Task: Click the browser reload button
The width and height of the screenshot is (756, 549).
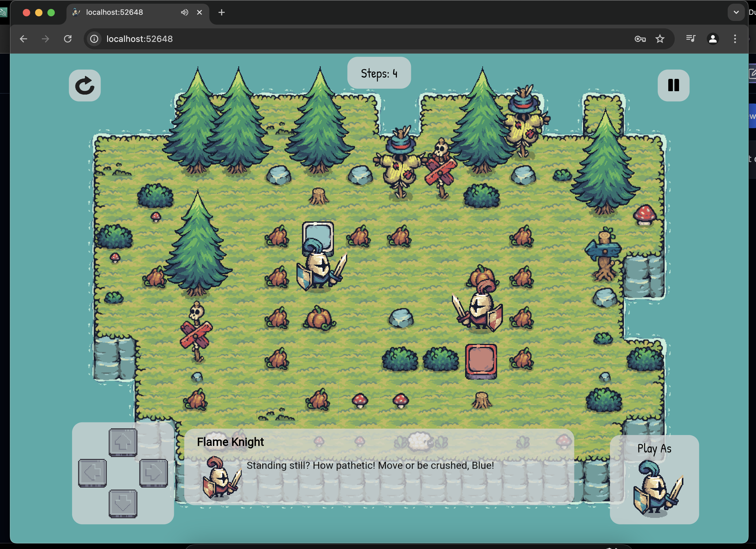Action: click(x=68, y=39)
